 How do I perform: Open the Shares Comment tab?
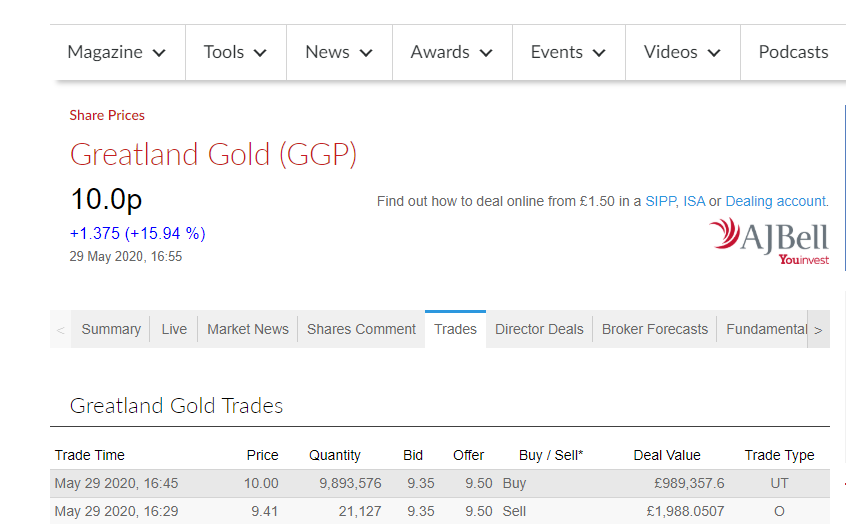click(361, 329)
